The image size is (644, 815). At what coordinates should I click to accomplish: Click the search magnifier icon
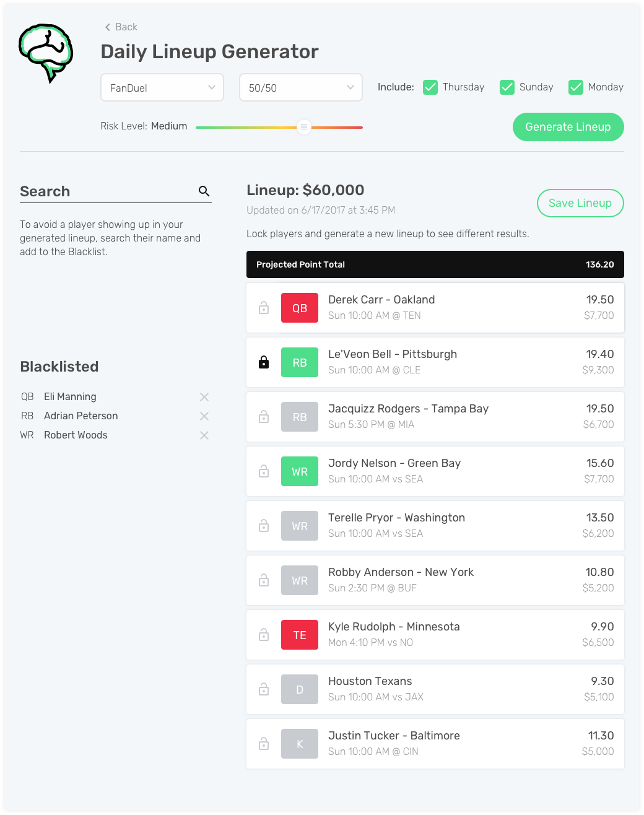click(204, 191)
